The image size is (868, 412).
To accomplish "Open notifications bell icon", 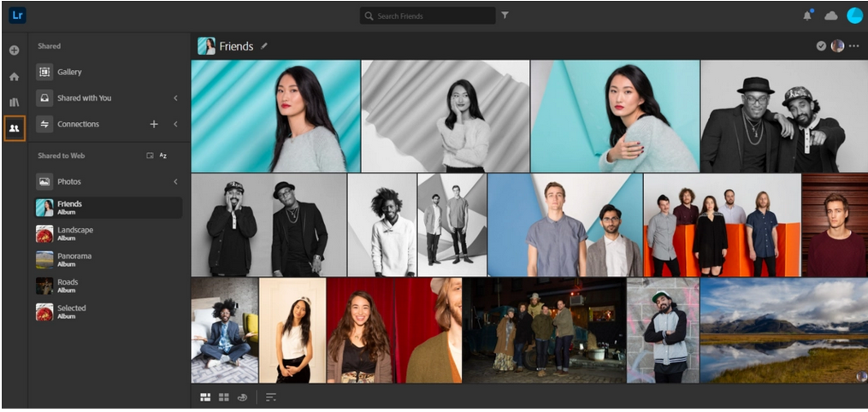I will [807, 15].
